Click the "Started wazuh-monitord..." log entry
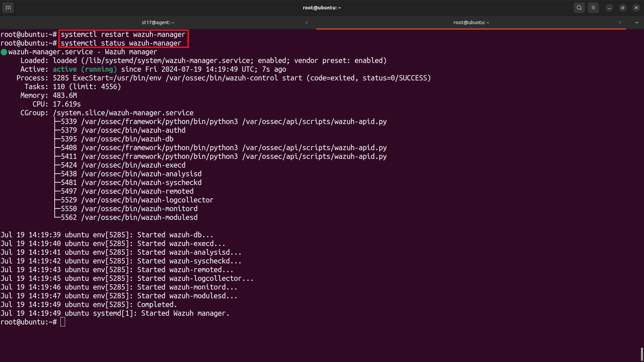This screenshot has width=644, height=362. tap(119, 287)
